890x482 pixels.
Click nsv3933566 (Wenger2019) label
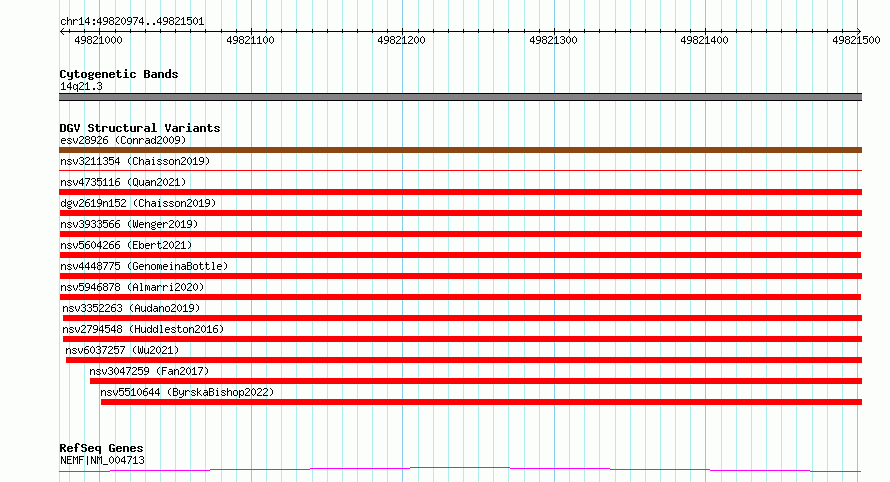coord(129,224)
